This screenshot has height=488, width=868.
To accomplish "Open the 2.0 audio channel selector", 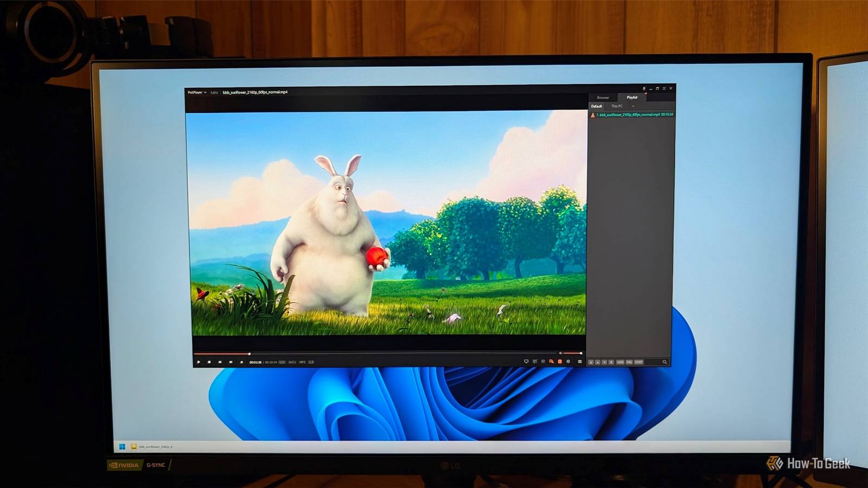I will point(311,362).
